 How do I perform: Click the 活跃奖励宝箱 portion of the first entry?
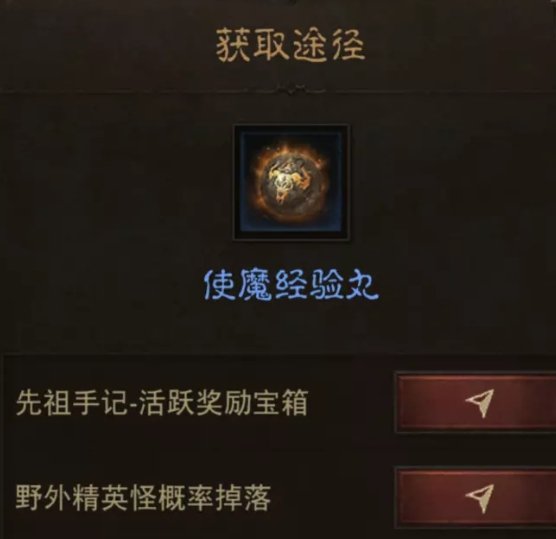coord(223,402)
